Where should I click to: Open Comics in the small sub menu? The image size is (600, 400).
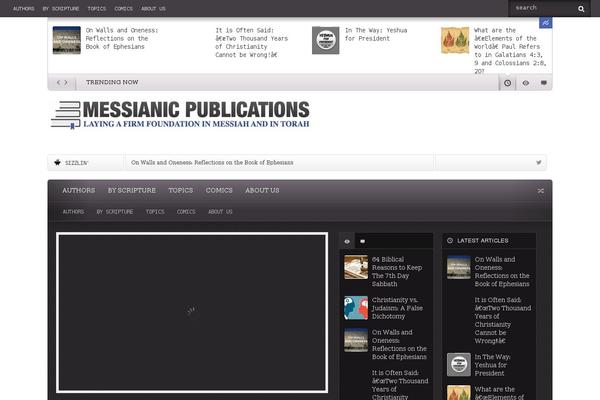click(186, 212)
